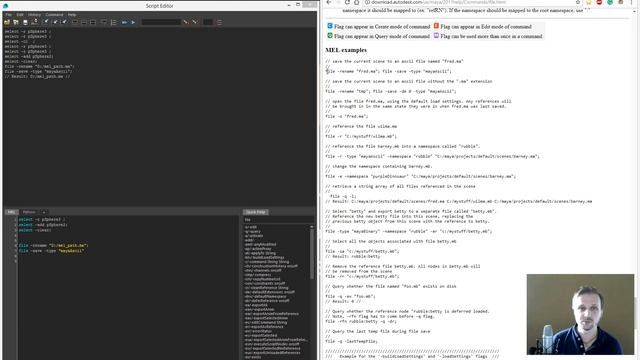The image size is (640, 360).
Task: Toggle the Echo All Commands icon
Action: coord(104,22)
